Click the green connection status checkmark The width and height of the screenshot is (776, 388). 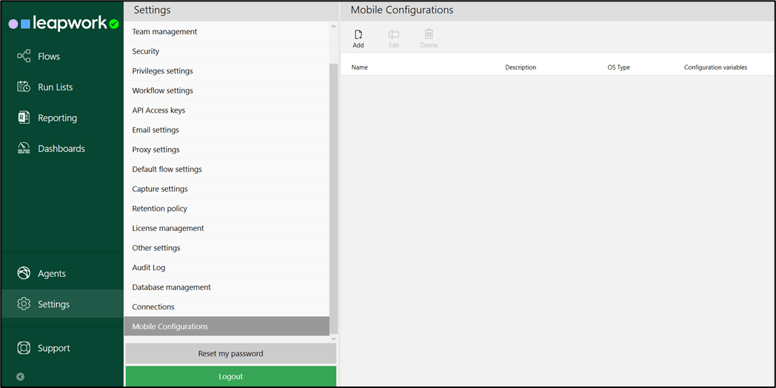tap(114, 24)
